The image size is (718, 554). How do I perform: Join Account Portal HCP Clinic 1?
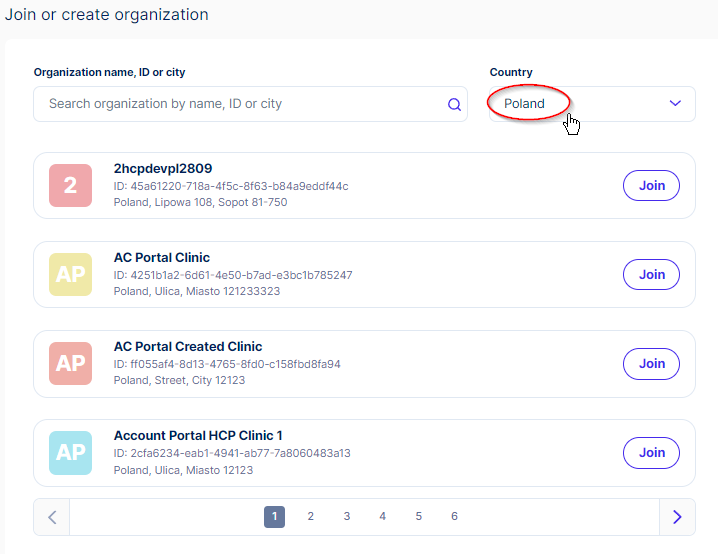(651, 452)
